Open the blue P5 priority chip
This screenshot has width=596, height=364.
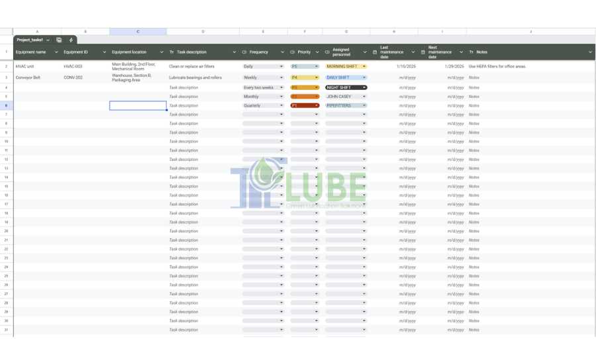(x=305, y=66)
